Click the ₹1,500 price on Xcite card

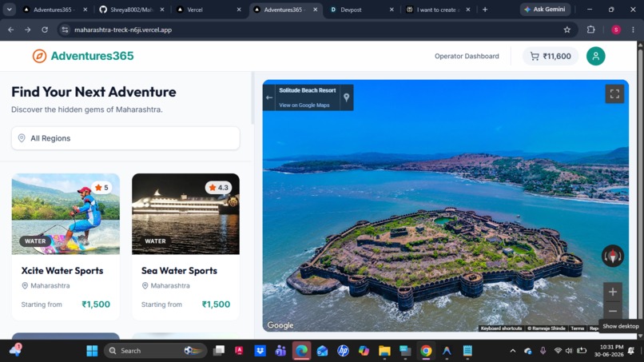tap(96, 304)
